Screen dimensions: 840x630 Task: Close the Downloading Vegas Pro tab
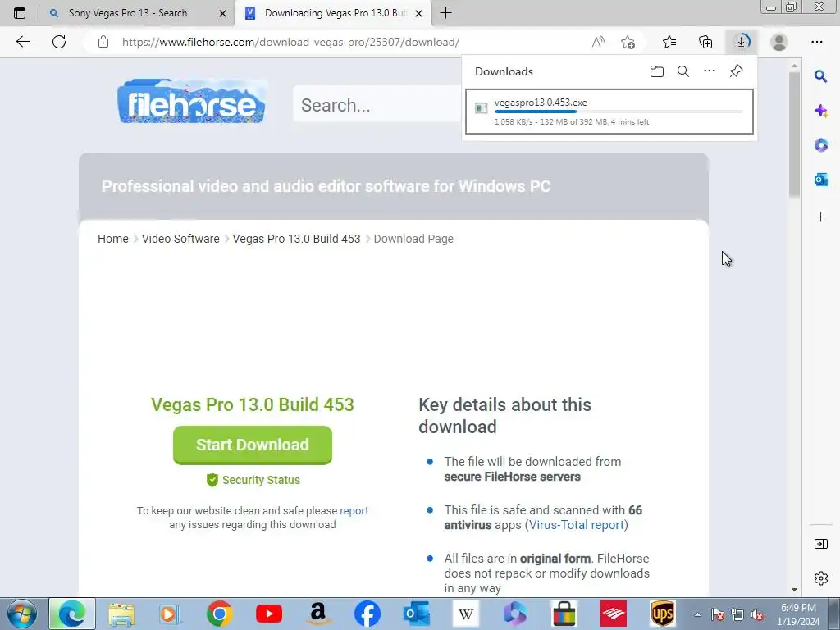(419, 13)
